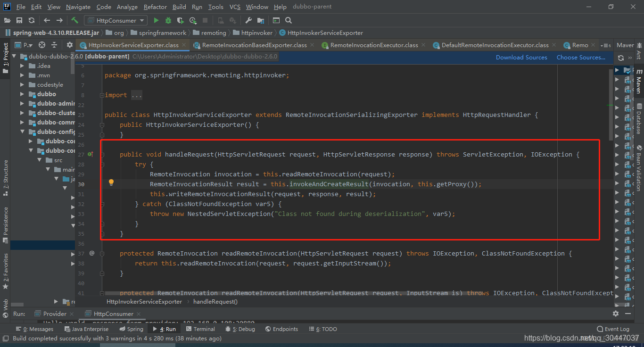Click the Synchronize refresh toolbar icon

click(x=32, y=20)
